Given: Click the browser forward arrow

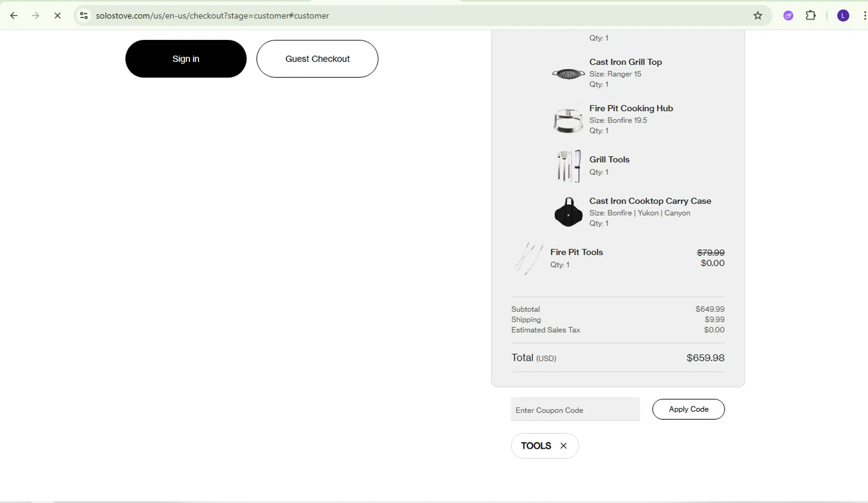Looking at the screenshot, I should pyautogui.click(x=36, y=16).
